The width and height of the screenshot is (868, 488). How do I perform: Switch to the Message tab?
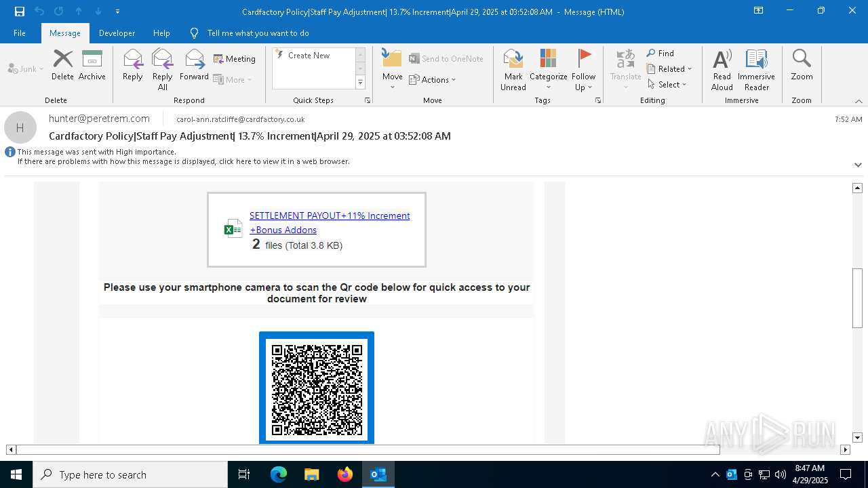65,33
